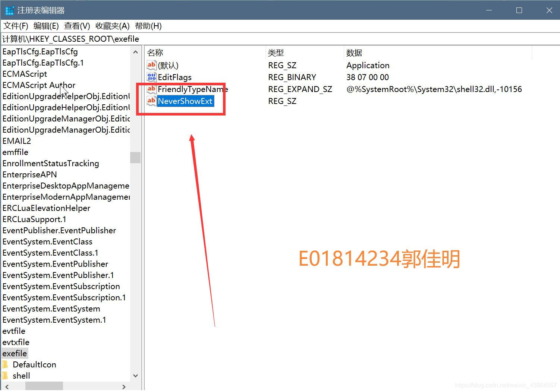Click the tree horizontal scroll left arrow
The height and width of the screenshot is (392, 560).
click(7, 387)
